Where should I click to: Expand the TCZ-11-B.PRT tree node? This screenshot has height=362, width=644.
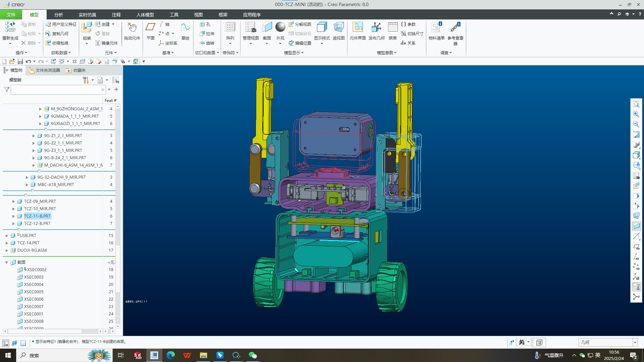(x=13, y=216)
